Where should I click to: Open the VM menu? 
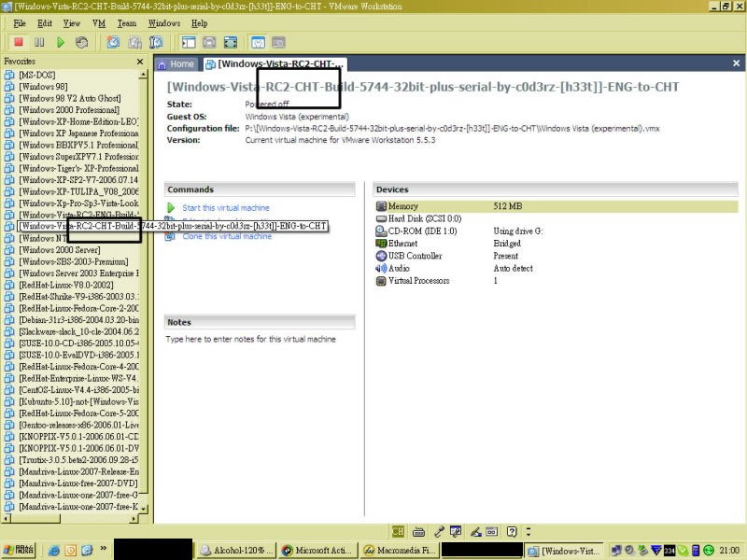click(99, 23)
